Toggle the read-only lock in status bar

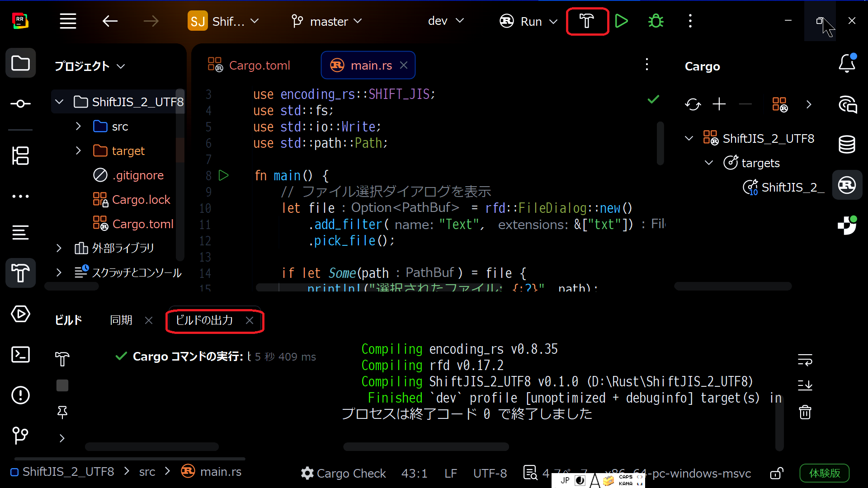click(x=776, y=473)
